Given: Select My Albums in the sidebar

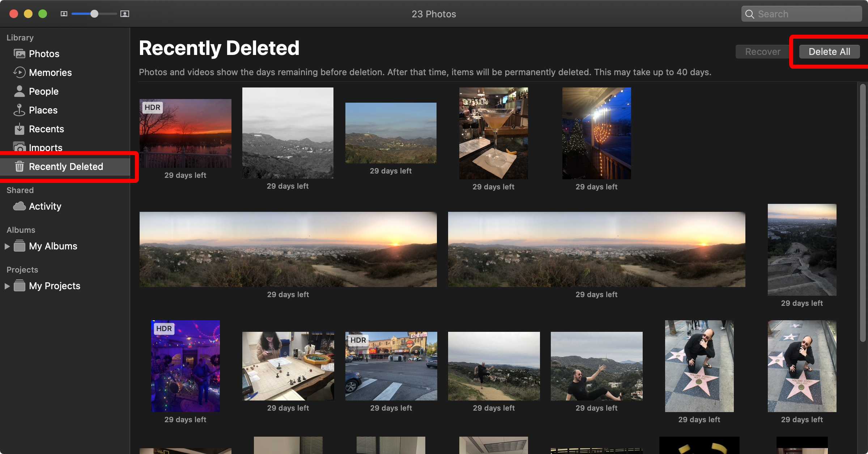Looking at the screenshot, I should 65,246.
